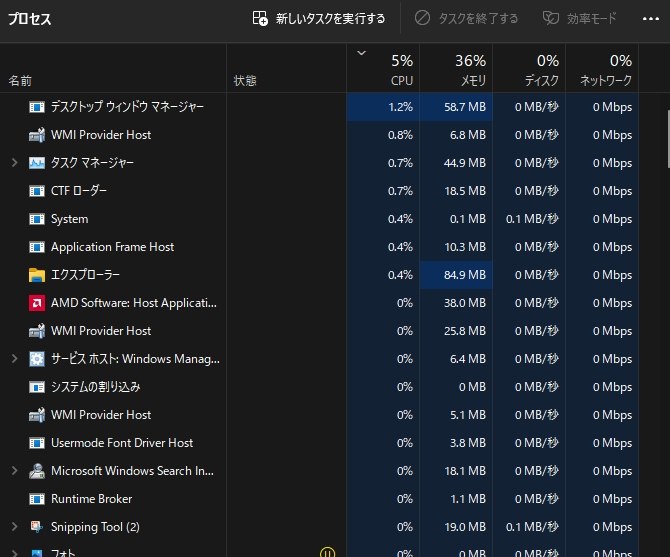Click the フォト app icon
Screen dimensions: 670x557
pyautogui.click(x=37, y=553)
